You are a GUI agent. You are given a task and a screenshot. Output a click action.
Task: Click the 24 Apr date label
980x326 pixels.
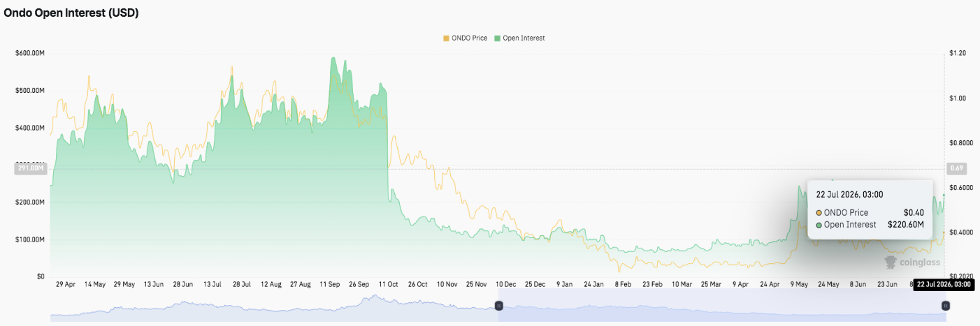pyautogui.click(x=770, y=285)
